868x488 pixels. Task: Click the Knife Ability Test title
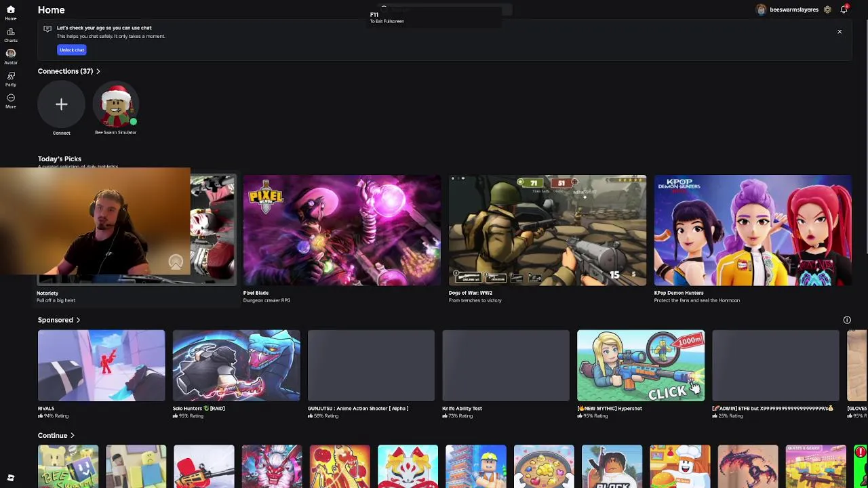pos(462,409)
